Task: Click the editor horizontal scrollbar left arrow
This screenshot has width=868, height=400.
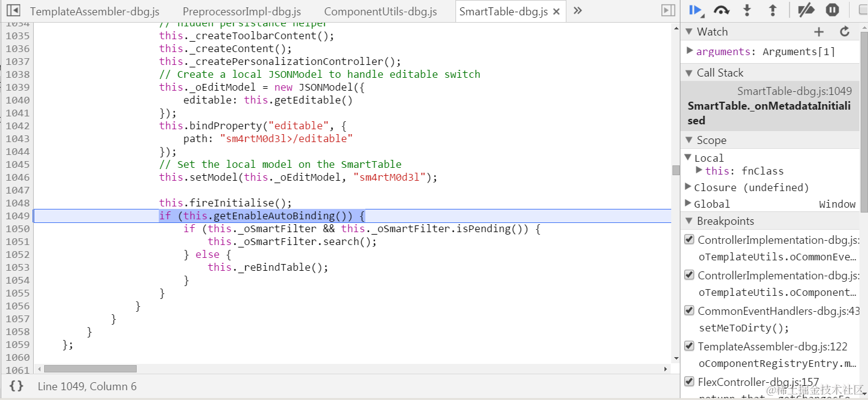Action: click(x=39, y=369)
